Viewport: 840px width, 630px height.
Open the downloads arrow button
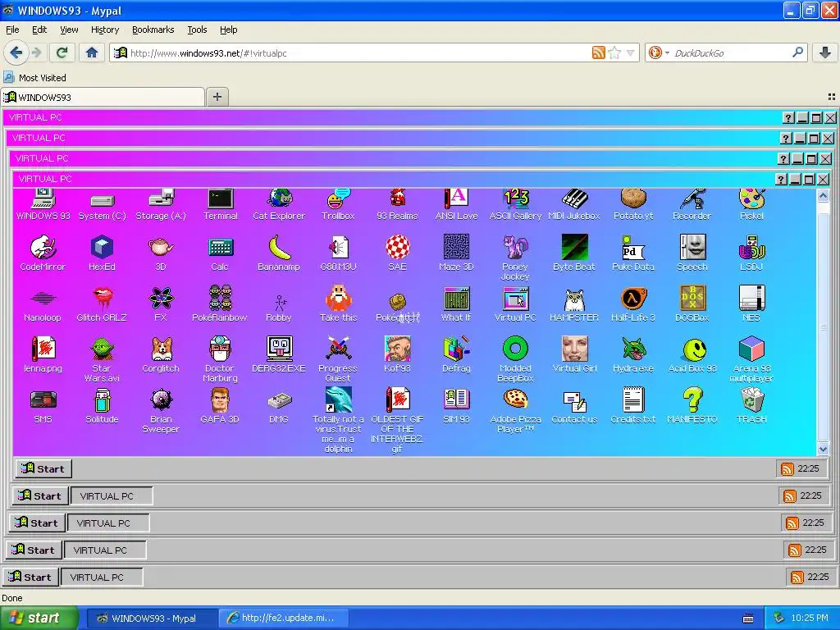825,52
